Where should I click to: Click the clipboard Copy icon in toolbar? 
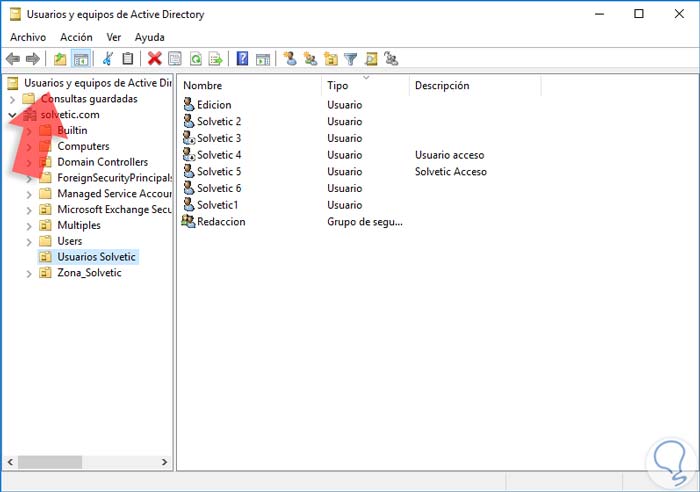point(128,58)
